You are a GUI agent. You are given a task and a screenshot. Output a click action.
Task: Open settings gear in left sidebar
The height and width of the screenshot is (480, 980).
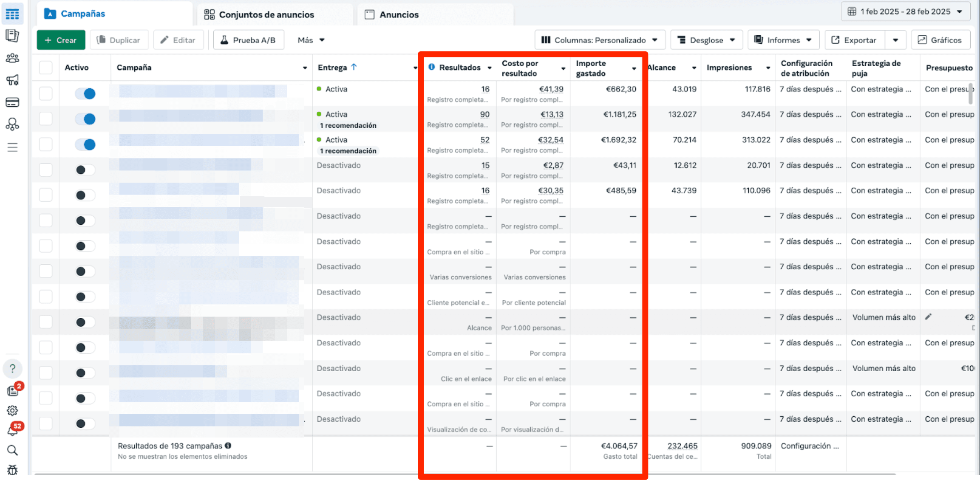click(x=12, y=410)
